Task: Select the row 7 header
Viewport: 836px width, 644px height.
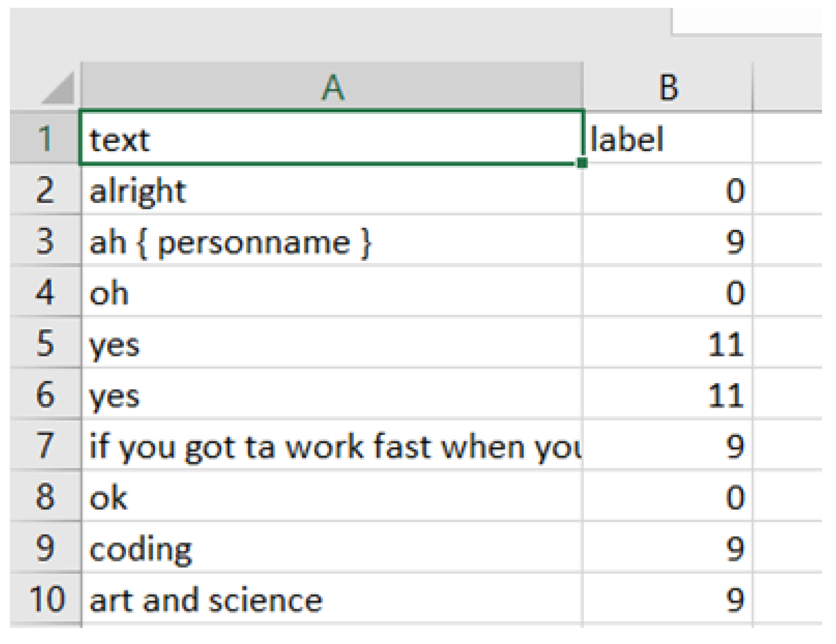Action: point(45,446)
